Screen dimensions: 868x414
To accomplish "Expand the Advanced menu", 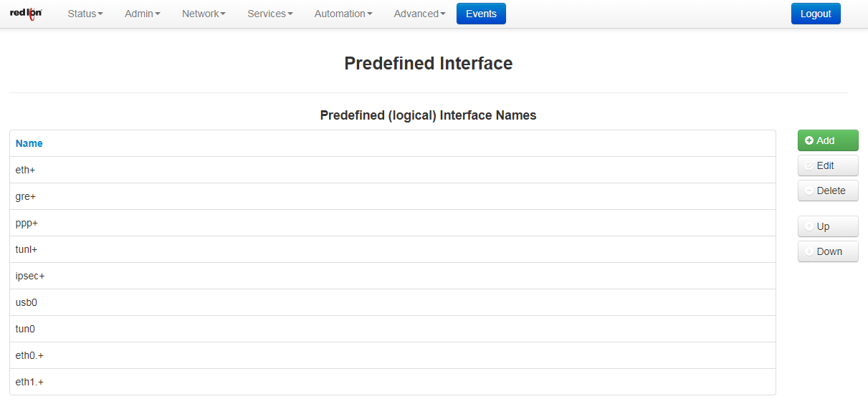I will (420, 14).
